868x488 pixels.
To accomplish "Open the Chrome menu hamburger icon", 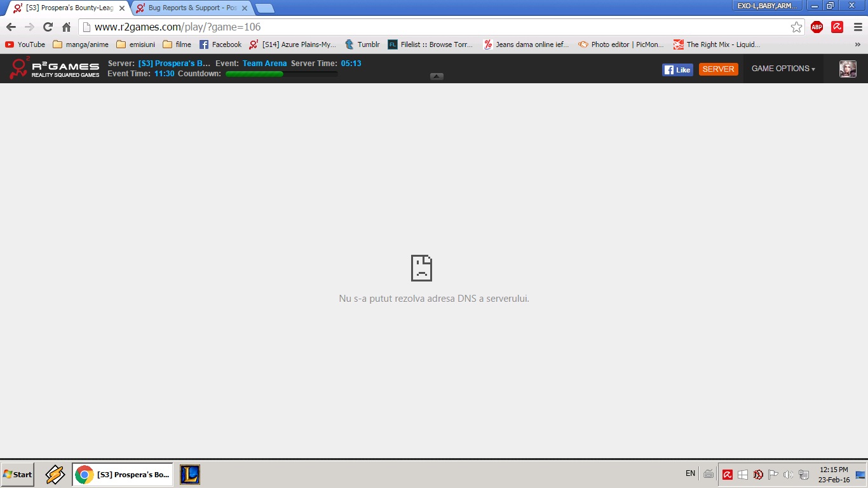I will click(x=858, y=27).
